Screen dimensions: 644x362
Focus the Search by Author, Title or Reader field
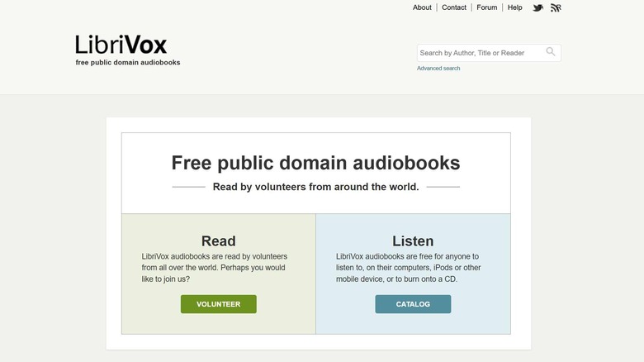pyautogui.click(x=489, y=53)
